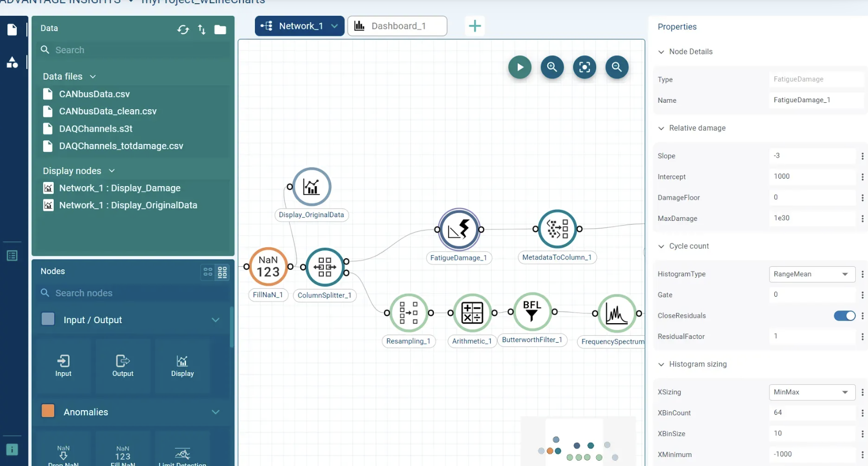Viewport: 868px width, 466px height.
Task: Open options menu for the MaxDamage row
Action: tap(862, 218)
